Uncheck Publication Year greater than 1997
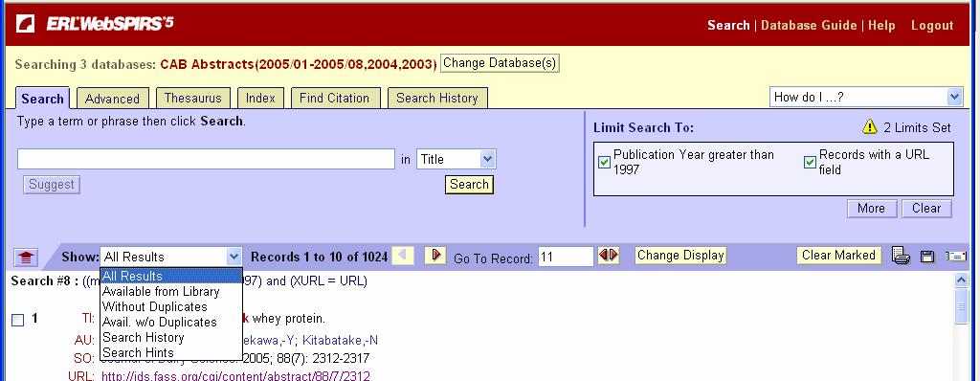The image size is (980, 381). pyautogui.click(x=604, y=163)
